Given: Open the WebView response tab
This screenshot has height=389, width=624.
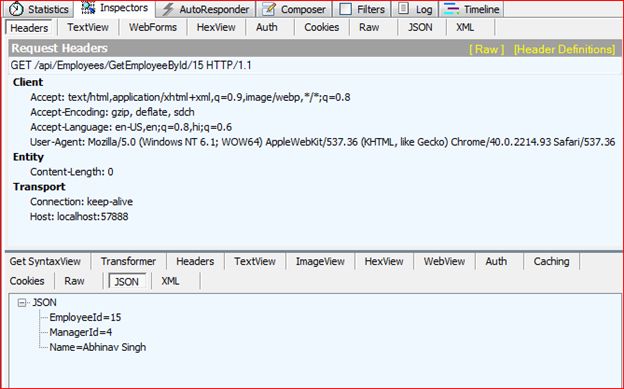Looking at the screenshot, I should 444,262.
